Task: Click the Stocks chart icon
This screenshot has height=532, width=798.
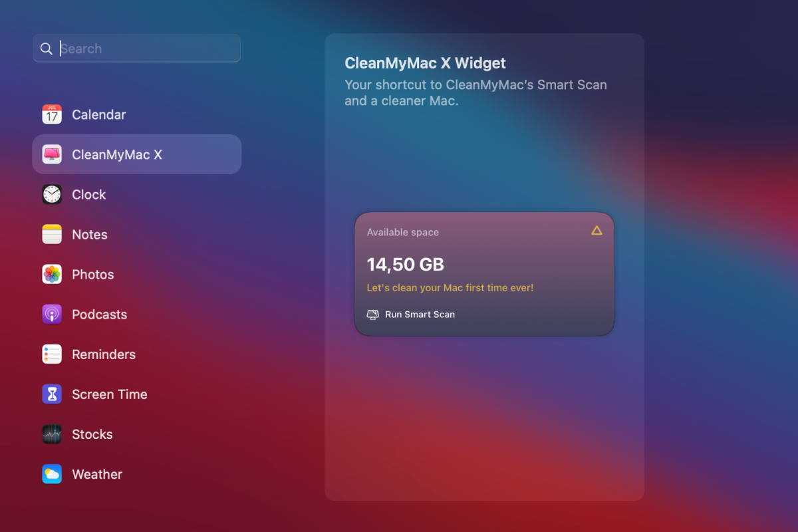Action: pyautogui.click(x=52, y=434)
